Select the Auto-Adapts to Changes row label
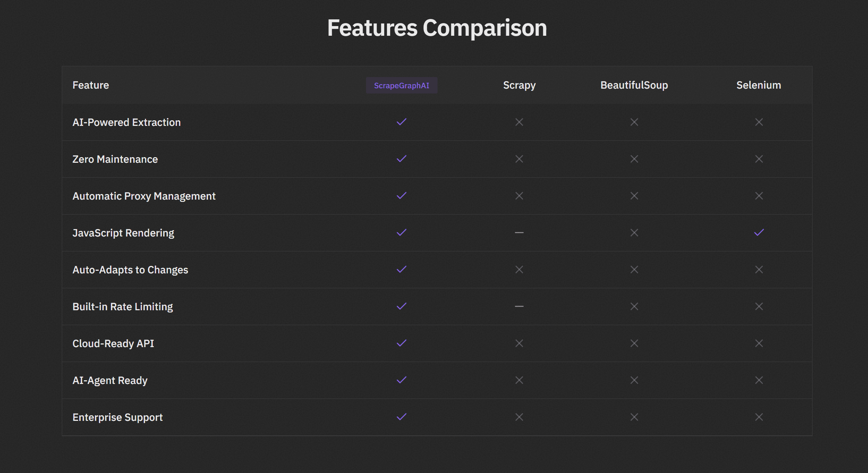This screenshot has height=473, width=868. pyautogui.click(x=130, y=270)
